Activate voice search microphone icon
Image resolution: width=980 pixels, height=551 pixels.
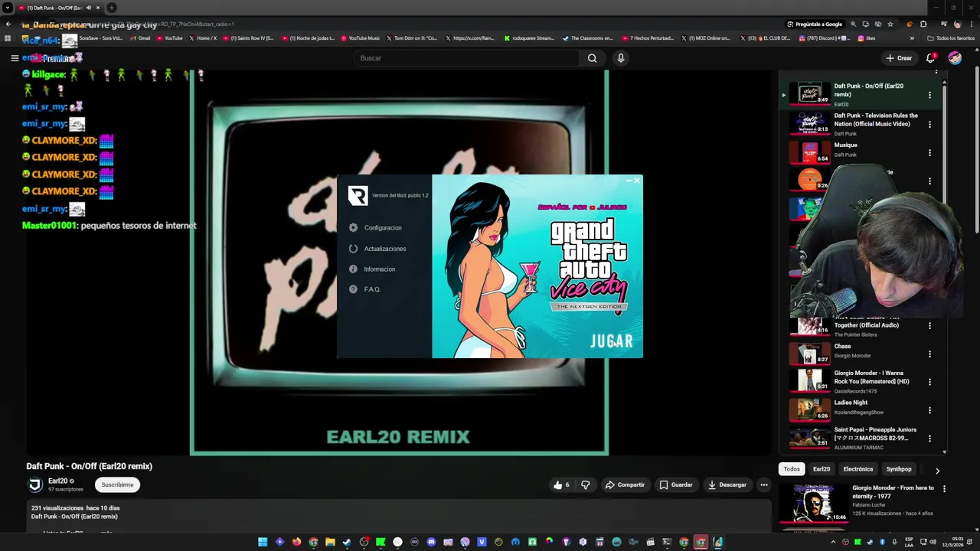coord(621,58)
